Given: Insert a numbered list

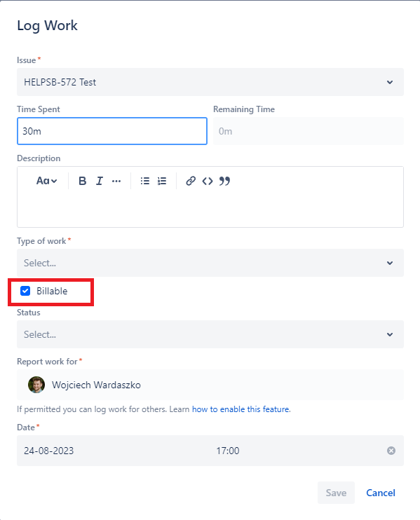Looking at the screenshot, I should tap(162, 181).
